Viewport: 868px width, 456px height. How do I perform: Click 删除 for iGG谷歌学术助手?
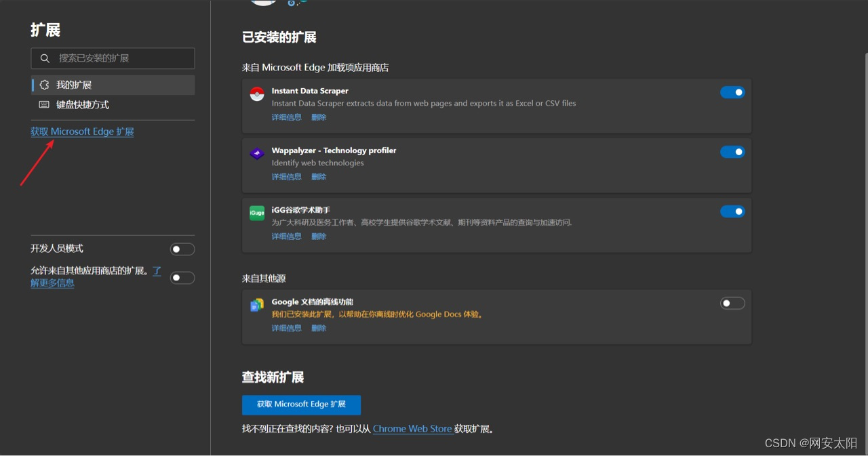tap(319, 236)
